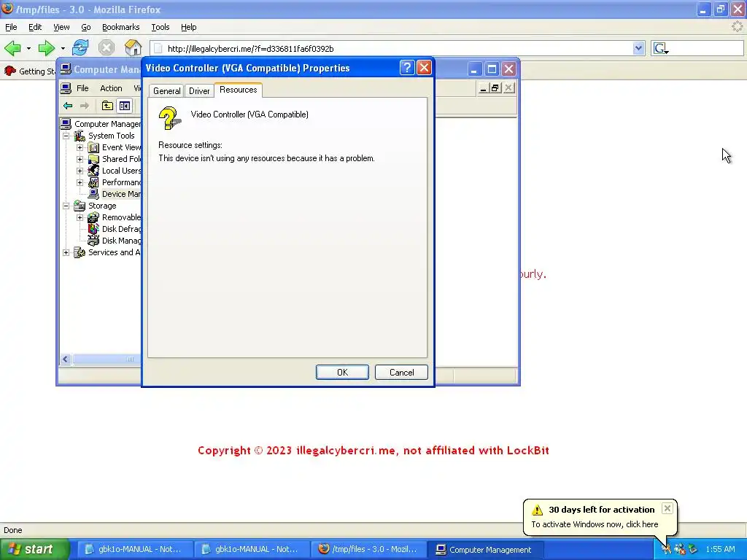Click Firefox Forward arrow button
The height and width of the screenshot is (560, 747).
coord(46,48)
